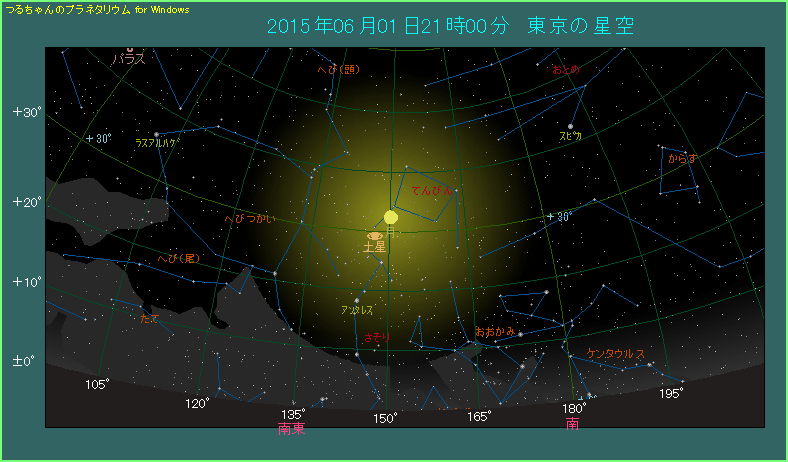The width and height of the screenshot is (788, 462).
Task: Click the 土星 label under Saturn
Action: point(375,247)
